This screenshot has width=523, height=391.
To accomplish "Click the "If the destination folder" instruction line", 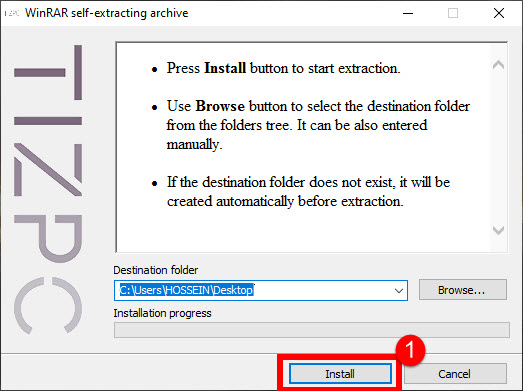I will [x=309, y=191].
